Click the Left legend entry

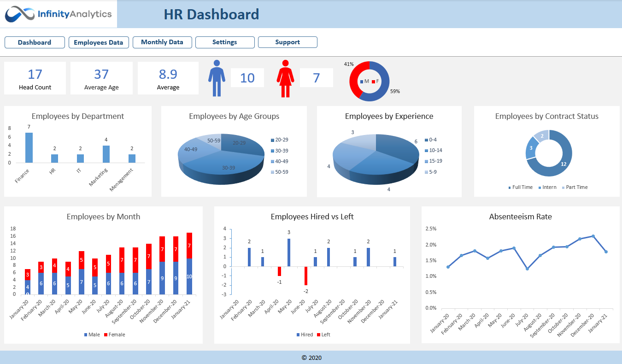323,335
